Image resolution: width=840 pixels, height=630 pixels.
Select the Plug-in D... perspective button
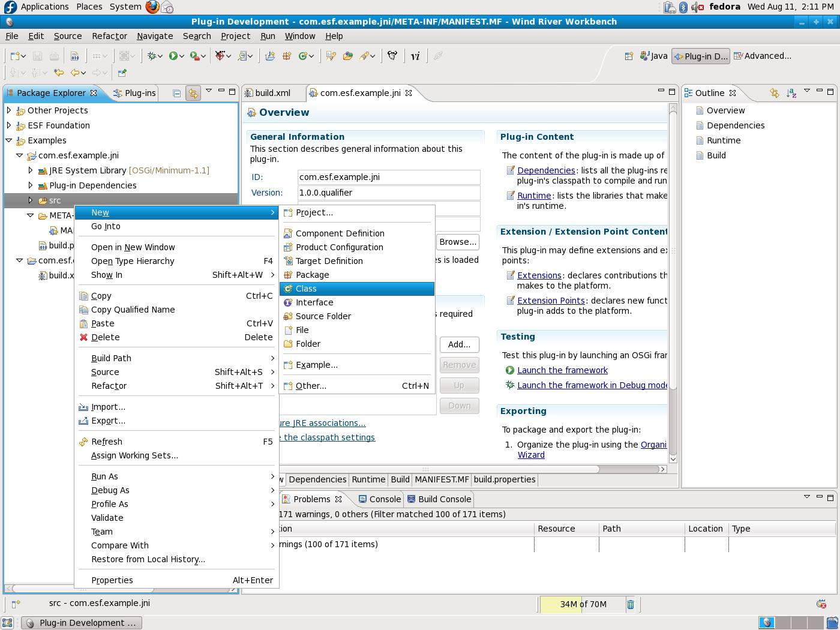[701, 56]
